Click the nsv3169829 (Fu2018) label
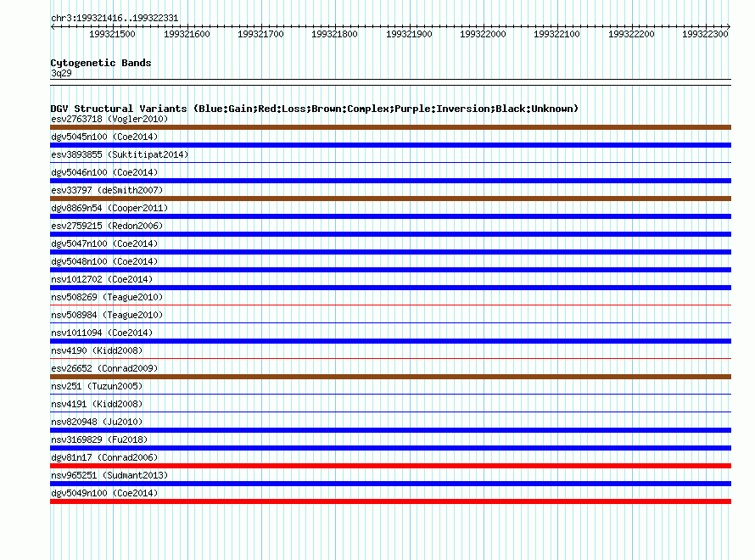 pyautogui.click(x=99, y=440)
